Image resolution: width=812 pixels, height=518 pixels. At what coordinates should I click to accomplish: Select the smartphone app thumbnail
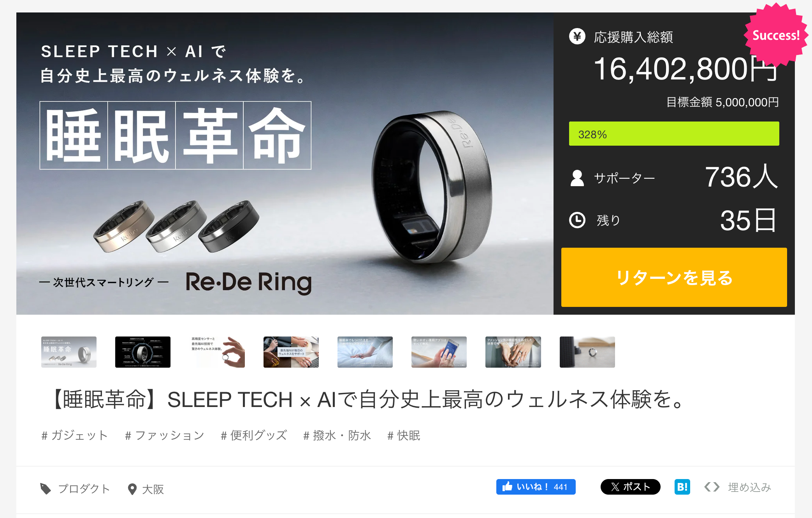point(439,352)
